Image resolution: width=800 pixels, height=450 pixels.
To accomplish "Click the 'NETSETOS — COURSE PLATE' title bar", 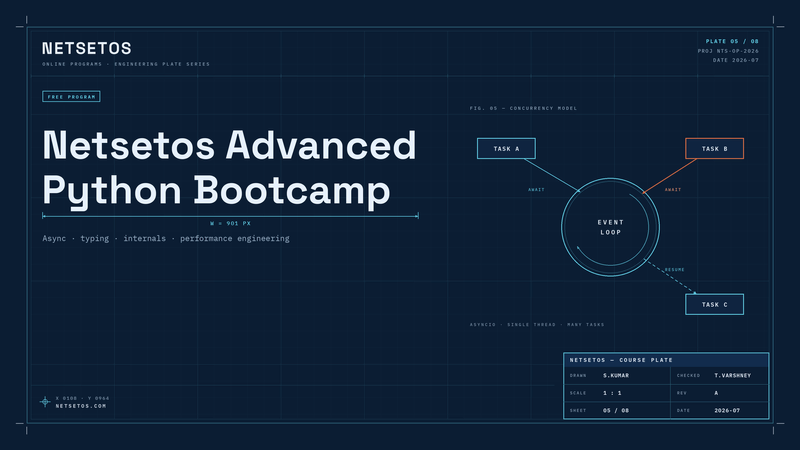I will coord(666,360).
